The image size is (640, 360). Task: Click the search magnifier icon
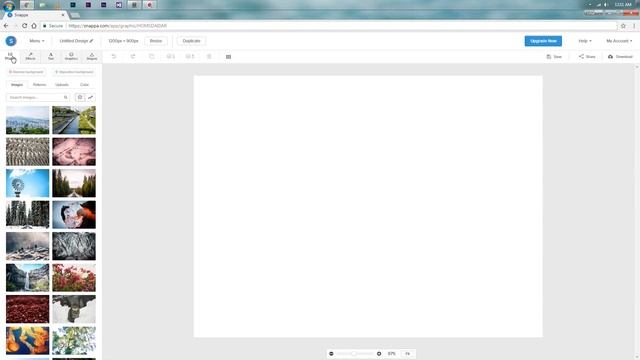click(x=66, y=98)
